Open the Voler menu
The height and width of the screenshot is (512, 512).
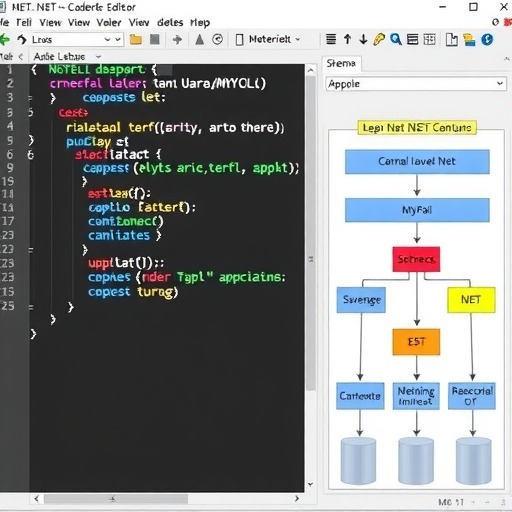109,22
